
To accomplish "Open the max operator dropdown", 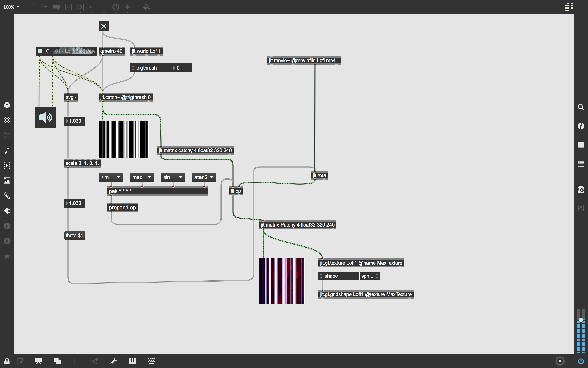I will click(142, 177).
